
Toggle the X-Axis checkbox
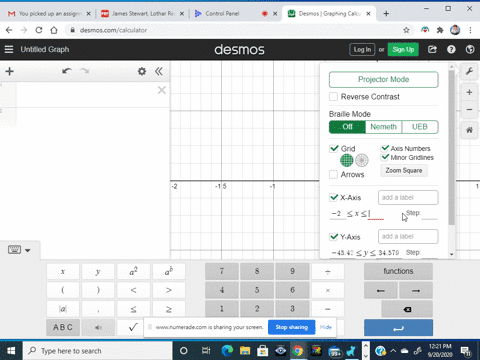tap(334, 197)
